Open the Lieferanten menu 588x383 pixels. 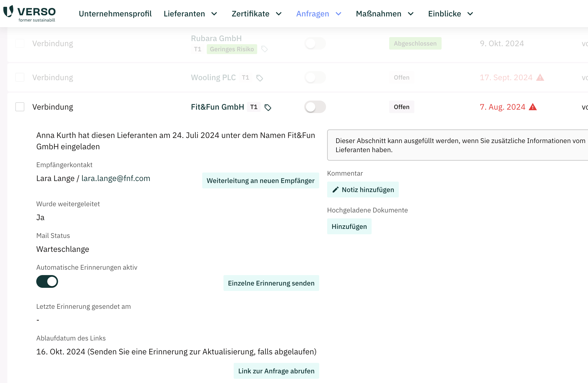point(184,14)
